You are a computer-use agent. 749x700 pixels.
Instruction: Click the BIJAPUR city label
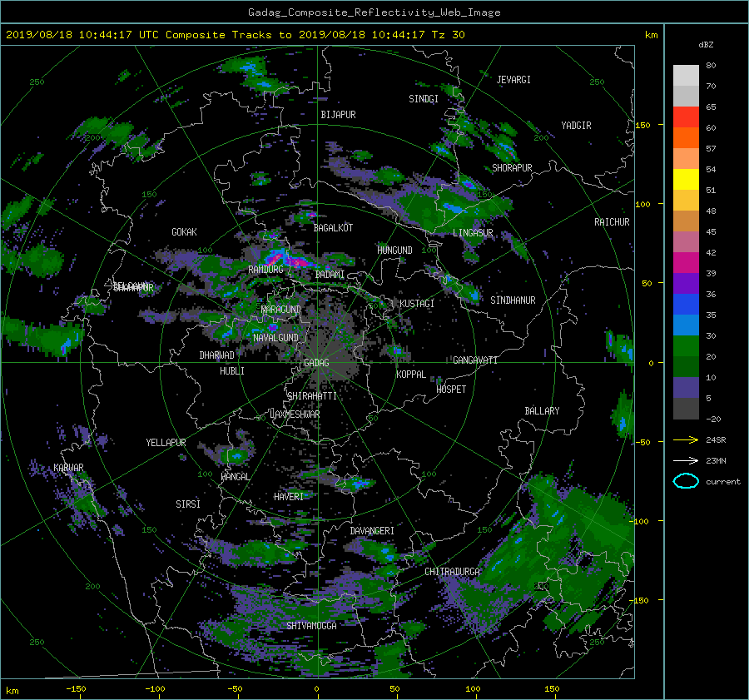(x=338, y=115)
